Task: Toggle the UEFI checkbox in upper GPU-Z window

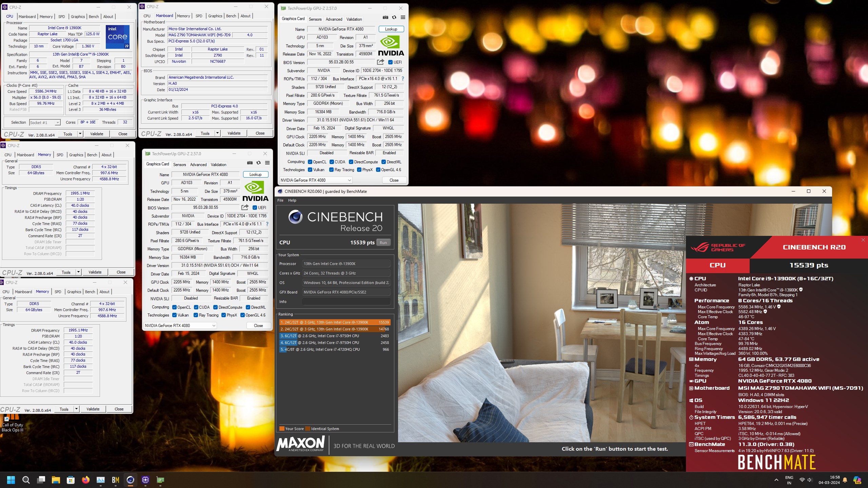Action: (390, 62)
